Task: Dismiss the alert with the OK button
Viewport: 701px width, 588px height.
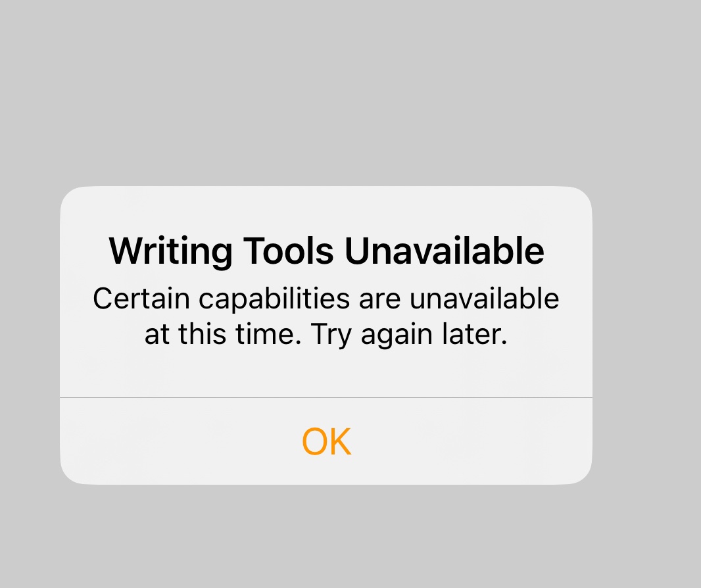Action: coord(326,441)
